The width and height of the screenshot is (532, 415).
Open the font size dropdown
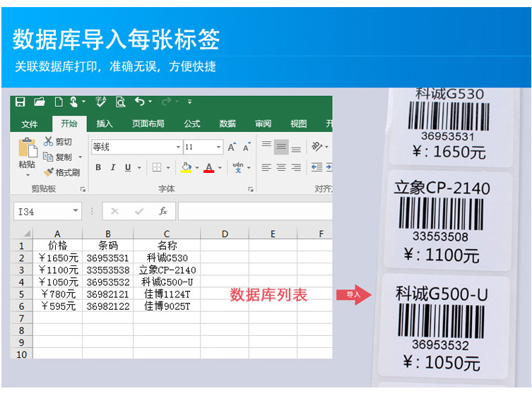click(218, 147)
